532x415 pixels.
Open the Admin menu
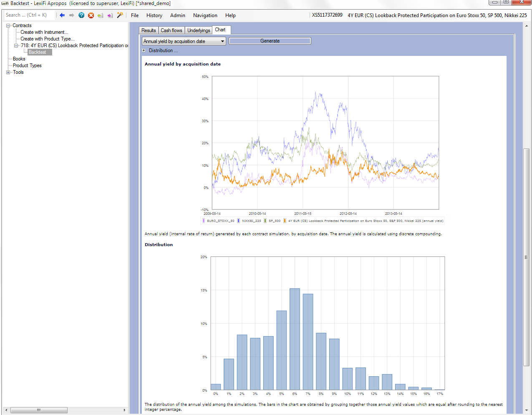click(178, 15)
